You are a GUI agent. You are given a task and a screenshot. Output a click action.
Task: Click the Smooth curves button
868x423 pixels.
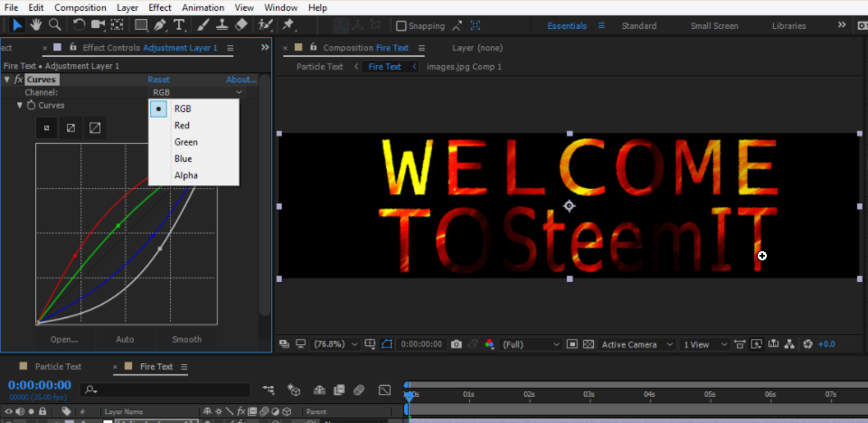click(x=186, y=340)
